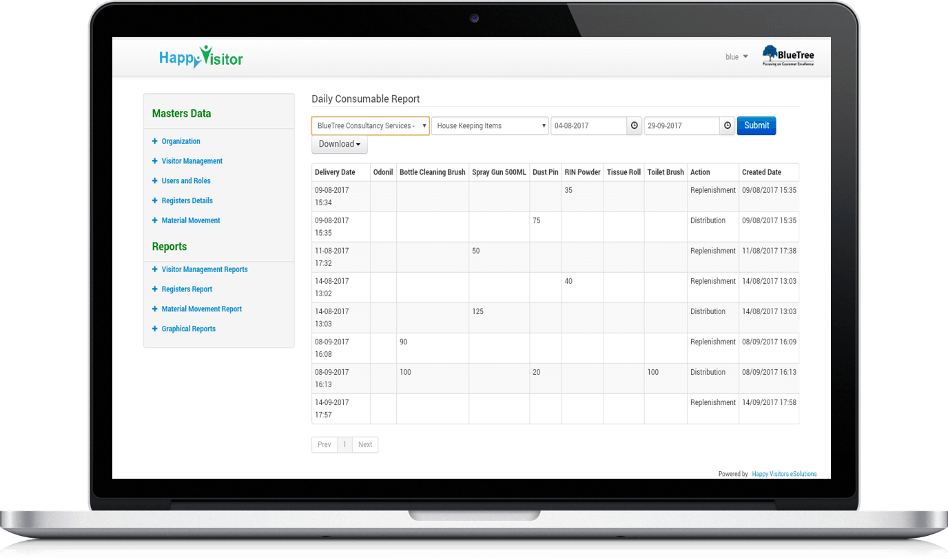This screenshot has width=948, height=560.
Task: Click the plus icon beside Visitor Management
Action: coord(155,161)
